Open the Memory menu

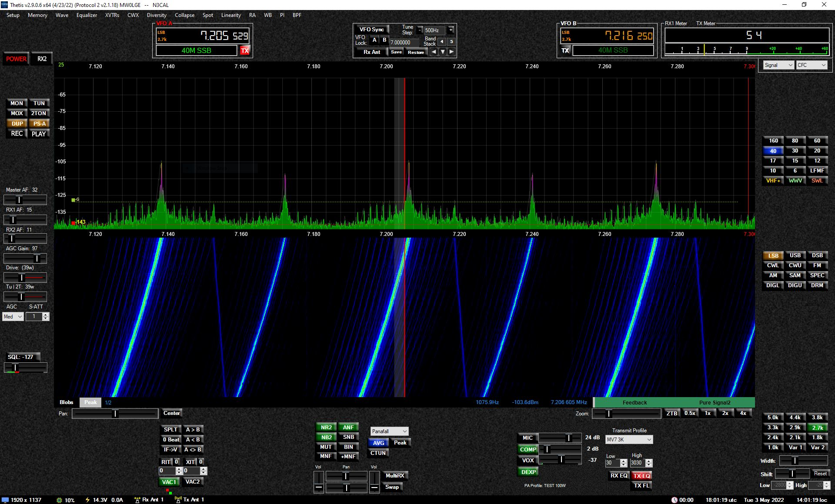(37, 15)
